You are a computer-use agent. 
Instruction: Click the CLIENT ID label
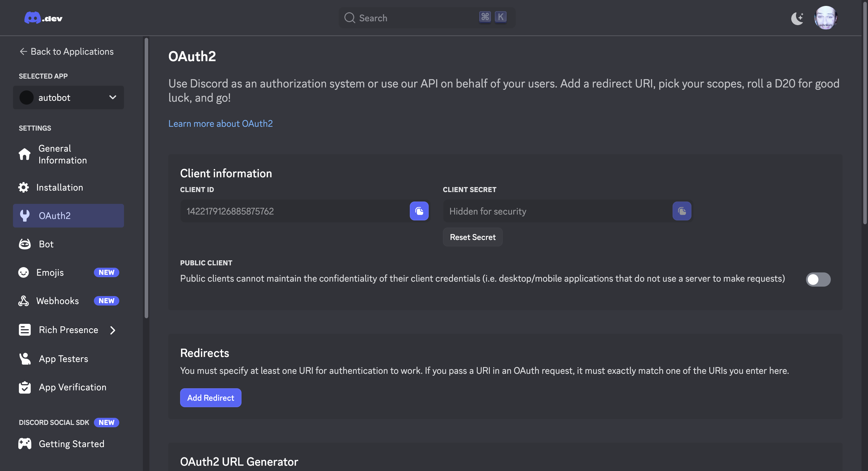click(197, 190)
